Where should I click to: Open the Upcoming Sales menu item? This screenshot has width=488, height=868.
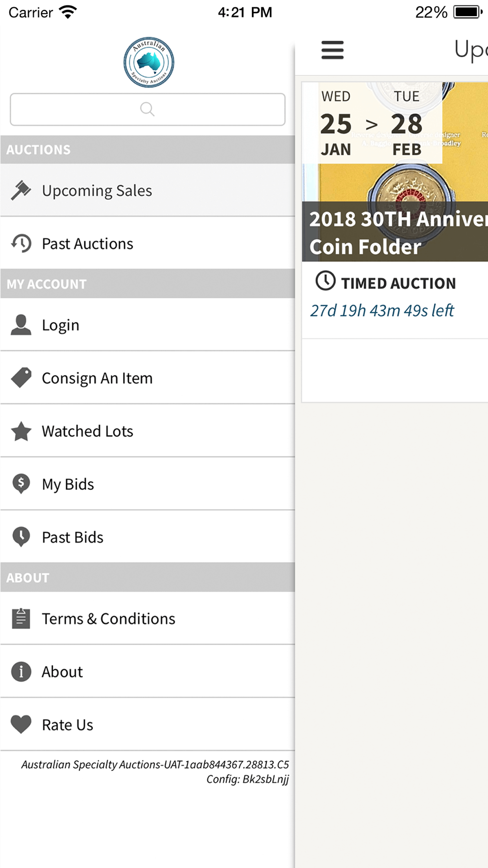point(97,190)
